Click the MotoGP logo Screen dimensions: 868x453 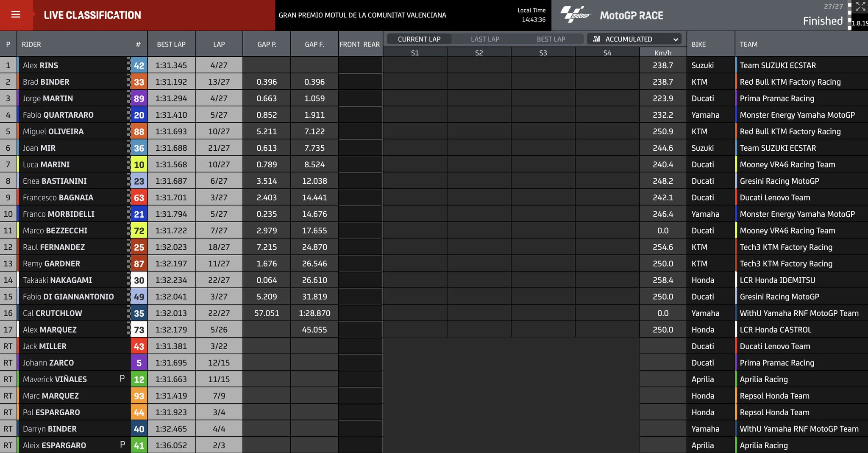[x=575, y=15]
